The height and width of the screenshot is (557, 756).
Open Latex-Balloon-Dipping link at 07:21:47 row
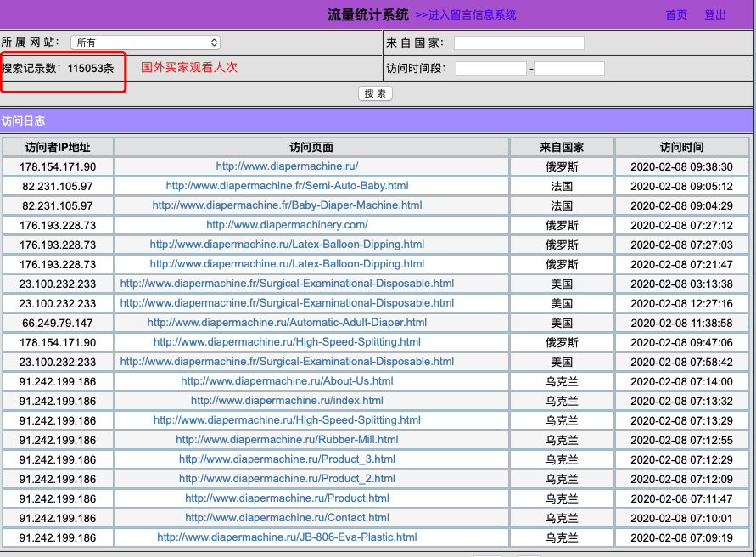(x=287, y=264)
